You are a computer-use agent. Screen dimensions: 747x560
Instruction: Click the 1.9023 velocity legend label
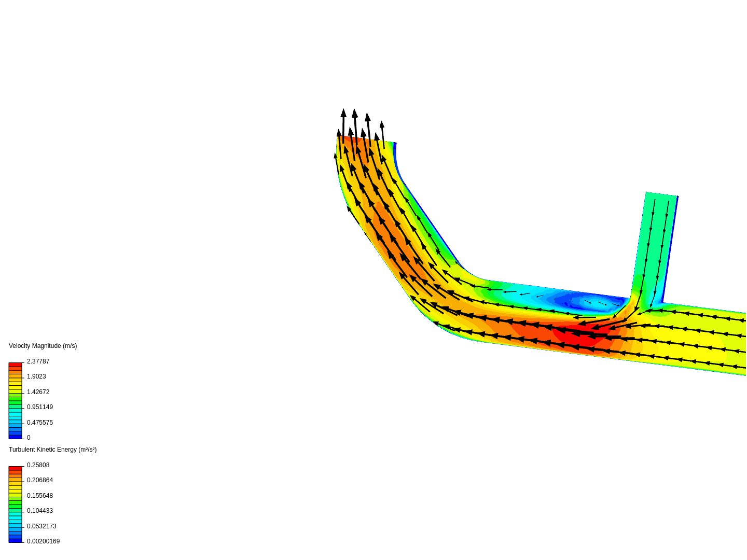(x=36, y=376)
